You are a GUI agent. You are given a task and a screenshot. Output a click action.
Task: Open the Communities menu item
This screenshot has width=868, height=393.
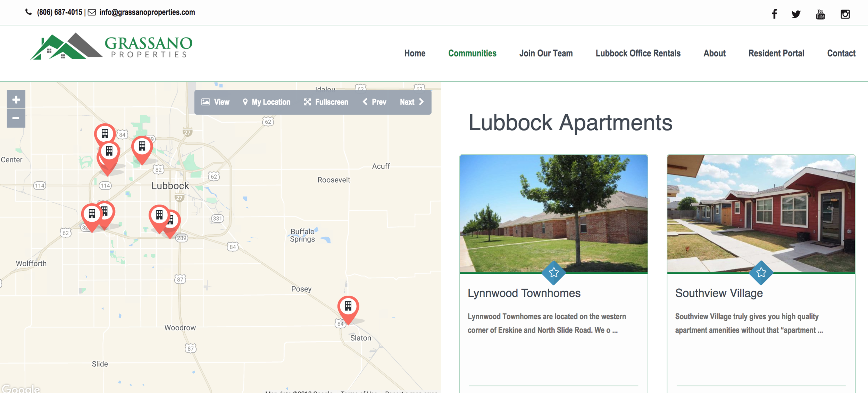(x=472, y=53)
